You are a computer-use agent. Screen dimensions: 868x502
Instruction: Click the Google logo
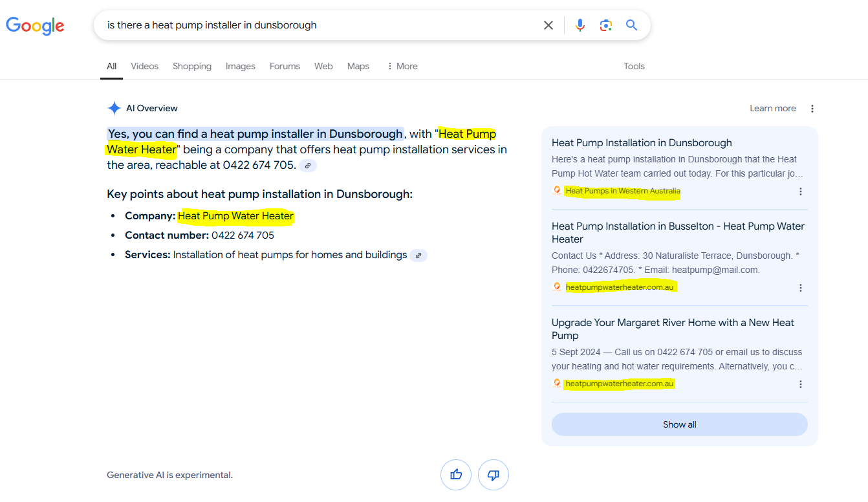tap(35, 26)
